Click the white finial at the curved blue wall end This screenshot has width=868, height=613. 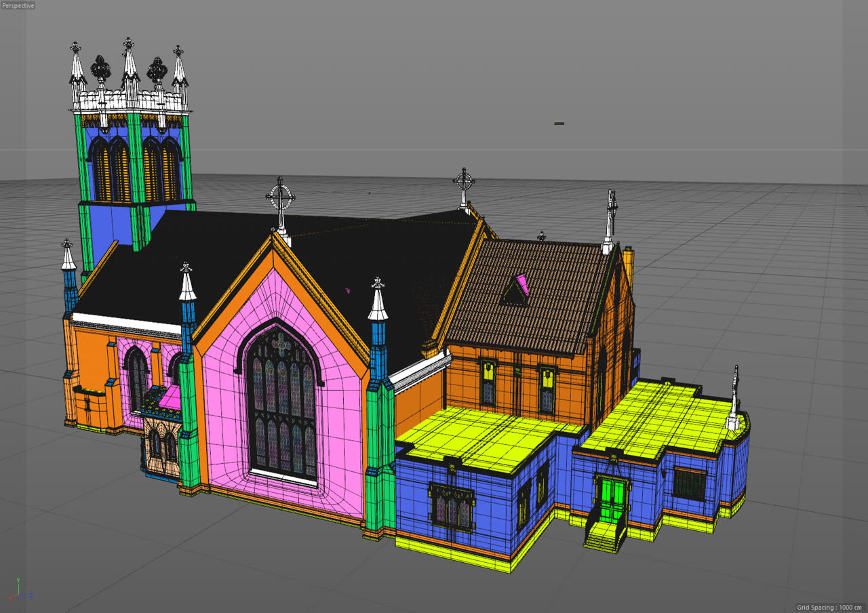(x=734, y=399)
